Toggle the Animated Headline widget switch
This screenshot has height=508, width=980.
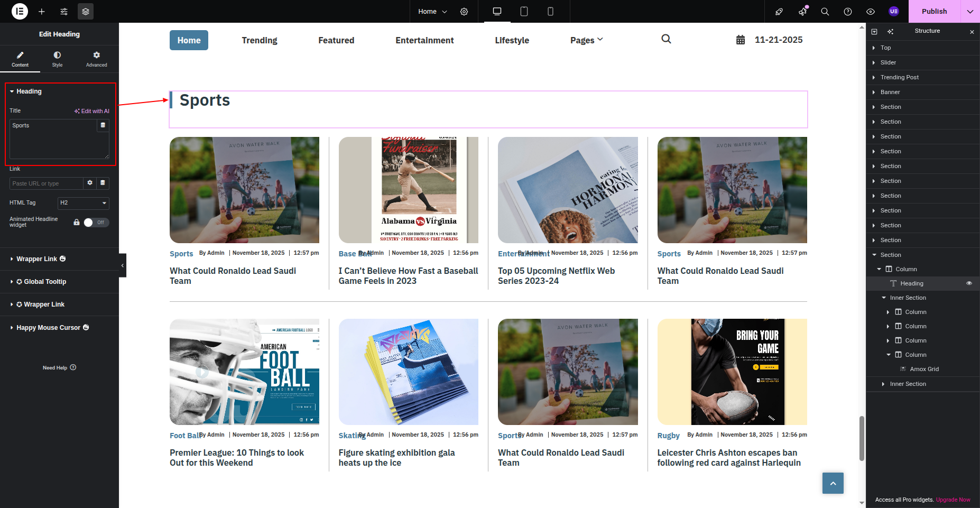(x=96, y=223)
